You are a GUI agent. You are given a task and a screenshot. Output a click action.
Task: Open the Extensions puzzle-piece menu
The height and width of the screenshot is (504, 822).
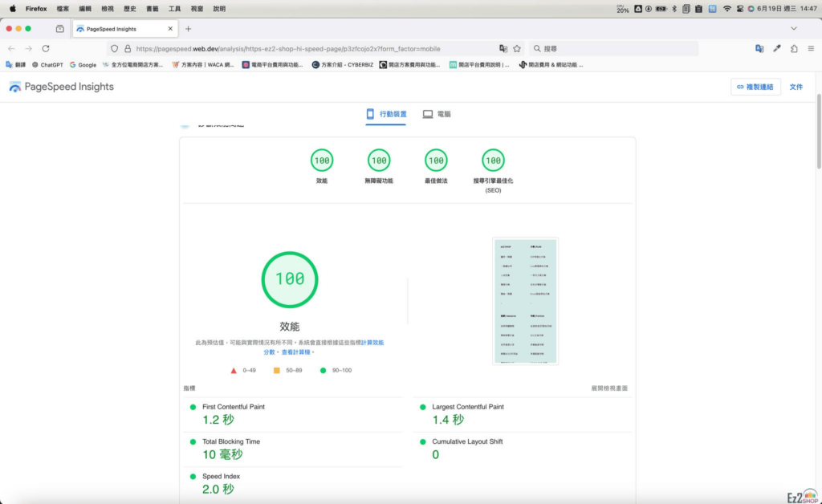(x=794, y=49)
